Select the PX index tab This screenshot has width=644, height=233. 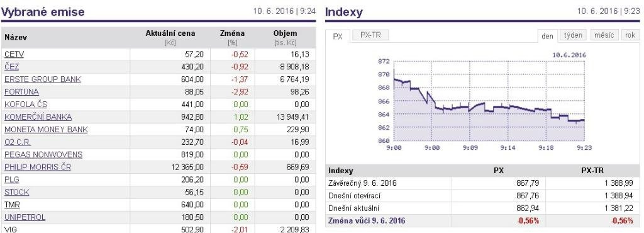click(x=338, y=36)
